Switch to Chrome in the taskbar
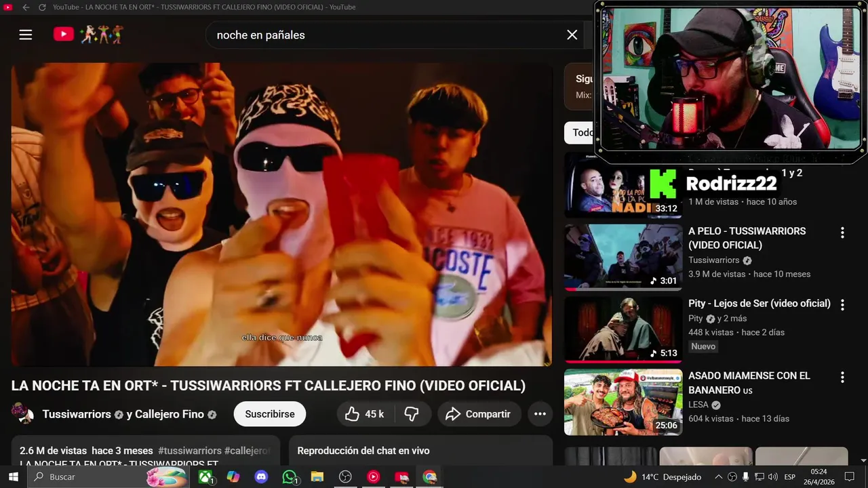Screen dimensions: 868x488 coord(429,477)
